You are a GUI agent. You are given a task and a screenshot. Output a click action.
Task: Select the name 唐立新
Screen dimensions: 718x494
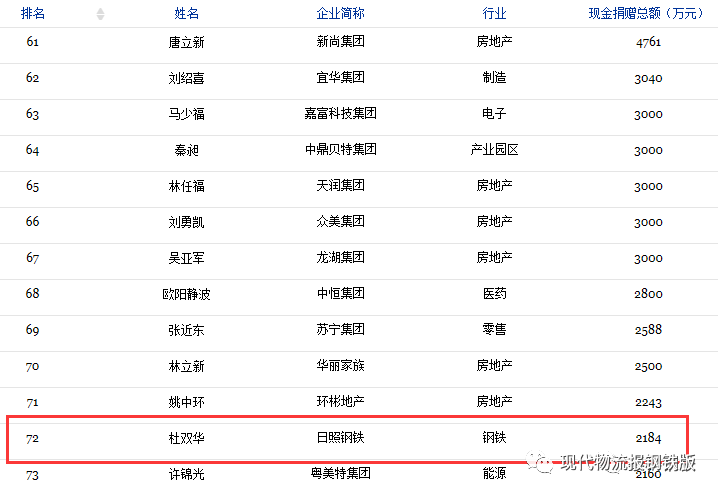pos(186,42)
